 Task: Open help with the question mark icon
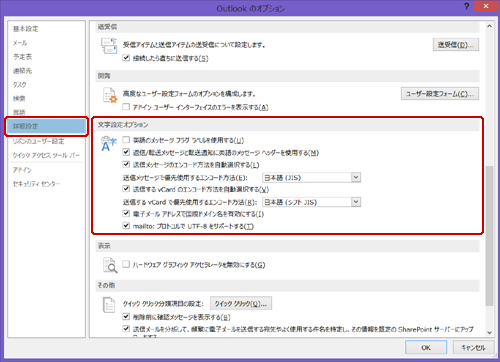[x=467, y=6]
